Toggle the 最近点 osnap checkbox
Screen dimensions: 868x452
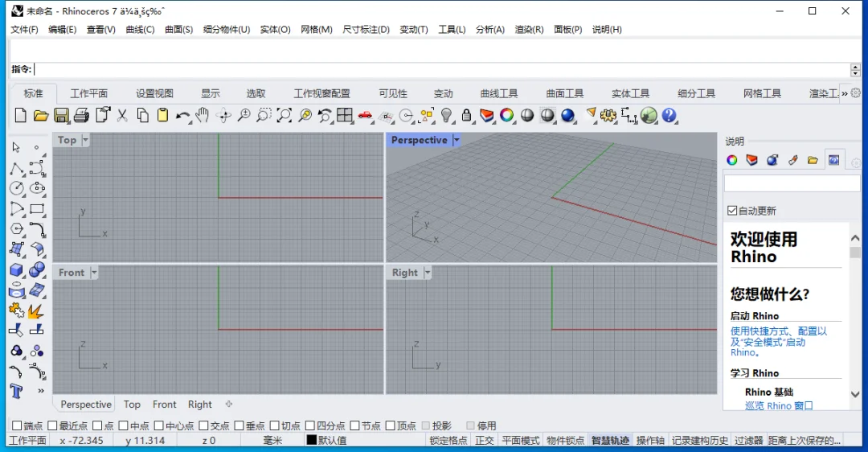click(x=52, y=425)
